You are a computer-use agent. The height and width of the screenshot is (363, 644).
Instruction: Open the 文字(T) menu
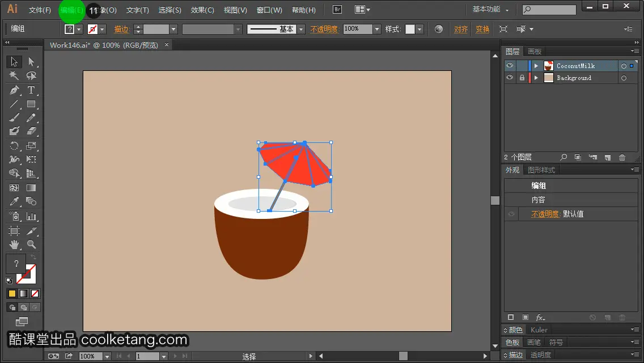pos(138,10)
